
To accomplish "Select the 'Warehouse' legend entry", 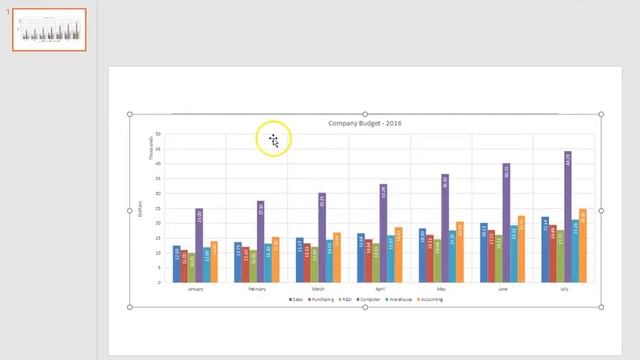I will coord(399,300).
